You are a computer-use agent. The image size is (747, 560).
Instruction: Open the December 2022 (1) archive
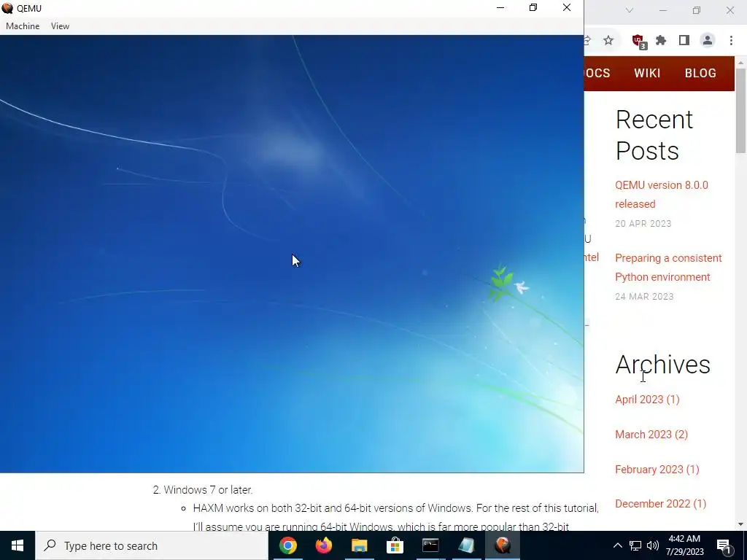coord(660,504)
